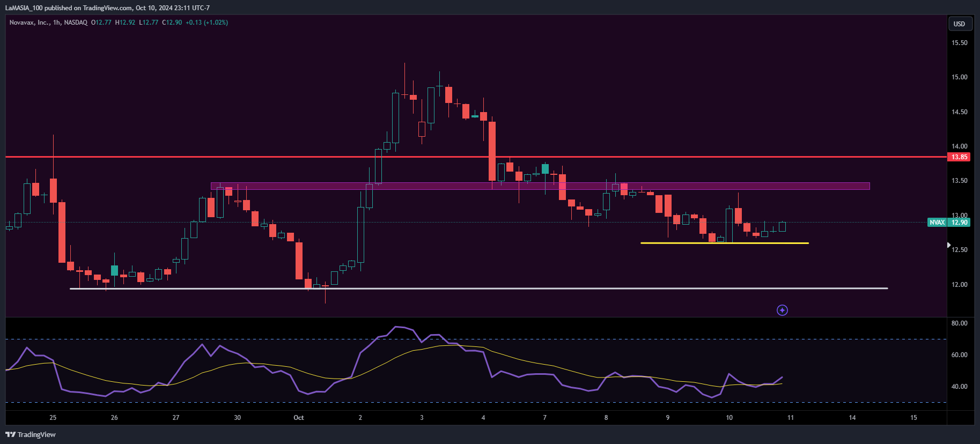The width and height of the screenshot is (980, 444).
Task: Click the NVAX 12.90 current price tag
Action: 948,222
